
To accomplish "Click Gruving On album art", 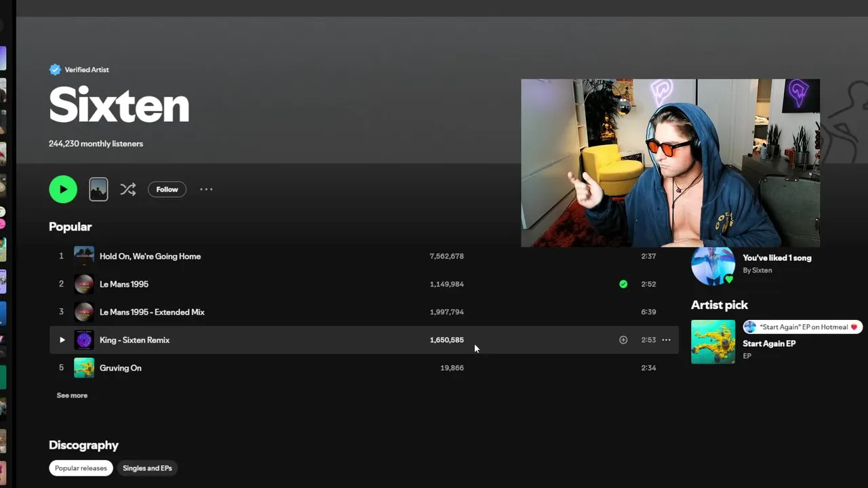I will 84,368.
